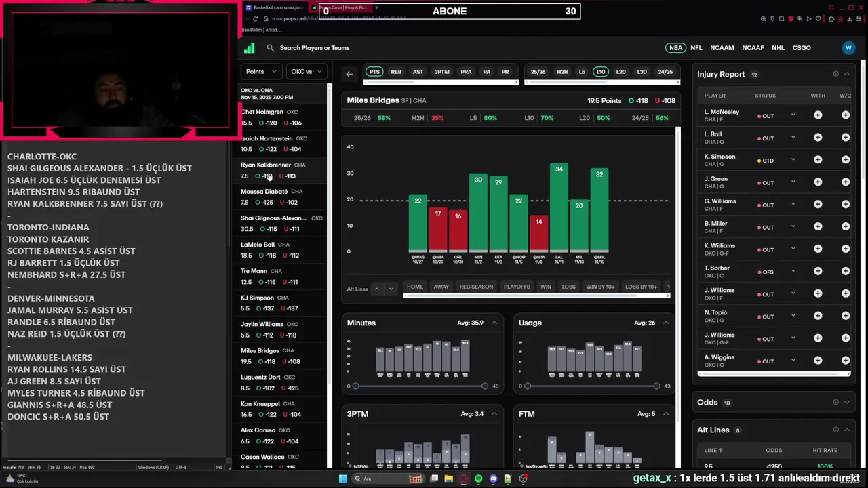Adjust the Usage slider right handle
The image size is (868, 488).
coord(656,386)
